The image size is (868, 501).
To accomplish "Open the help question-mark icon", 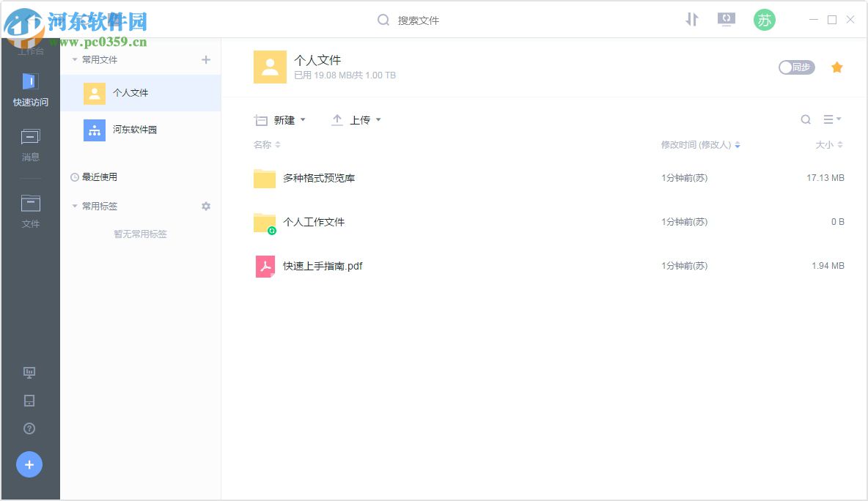I will click(29, 428).
